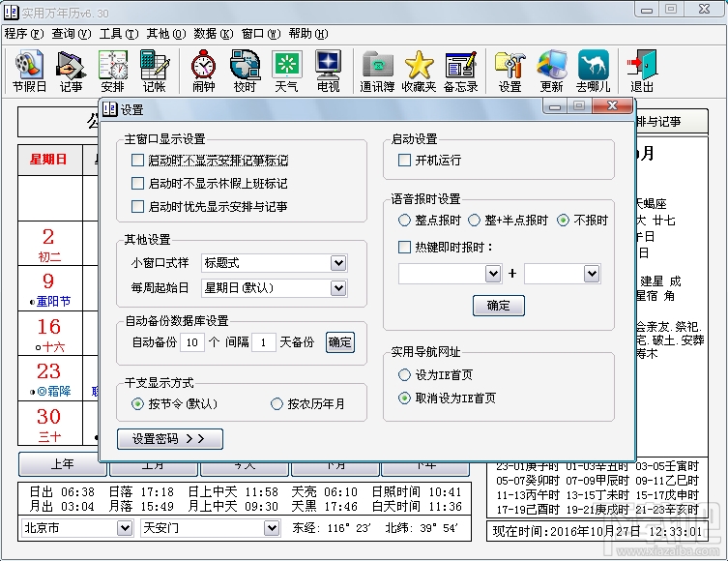Select day 30 in the calendar

50,423
